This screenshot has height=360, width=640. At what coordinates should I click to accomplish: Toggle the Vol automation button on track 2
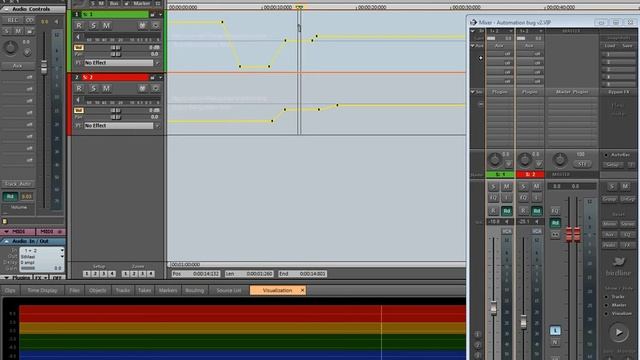(x=78, y=111)
